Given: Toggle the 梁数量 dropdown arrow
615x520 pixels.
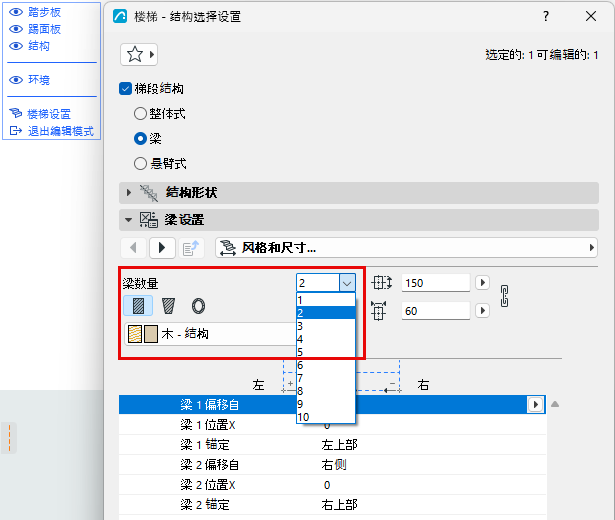Looking at the screenshot, I should click(x=347, y=283).
